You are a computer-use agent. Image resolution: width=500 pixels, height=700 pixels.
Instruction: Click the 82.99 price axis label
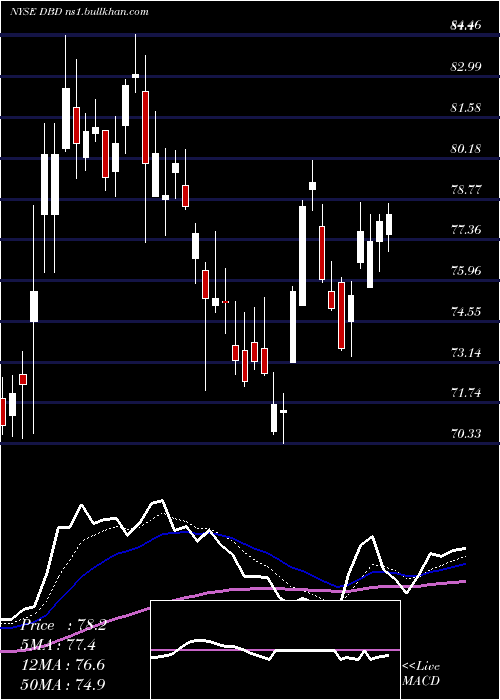click(466, 67)
